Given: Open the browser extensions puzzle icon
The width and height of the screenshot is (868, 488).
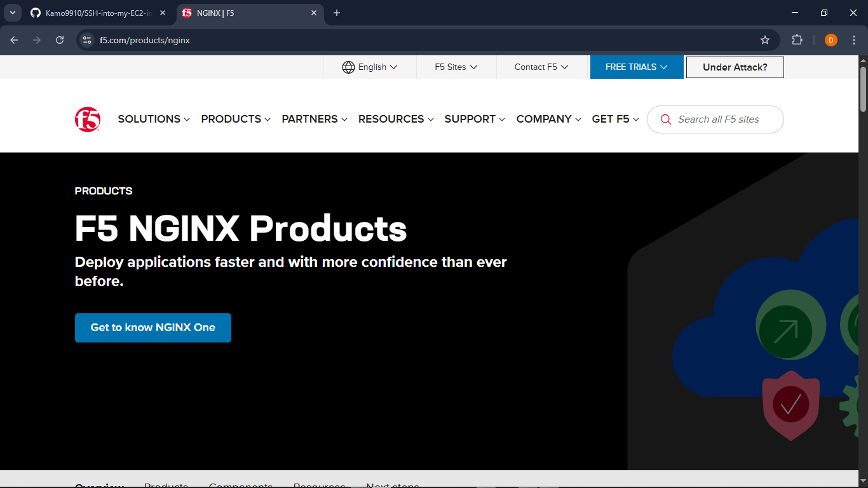Looking at the screenshot, I should tap(797, 39).
